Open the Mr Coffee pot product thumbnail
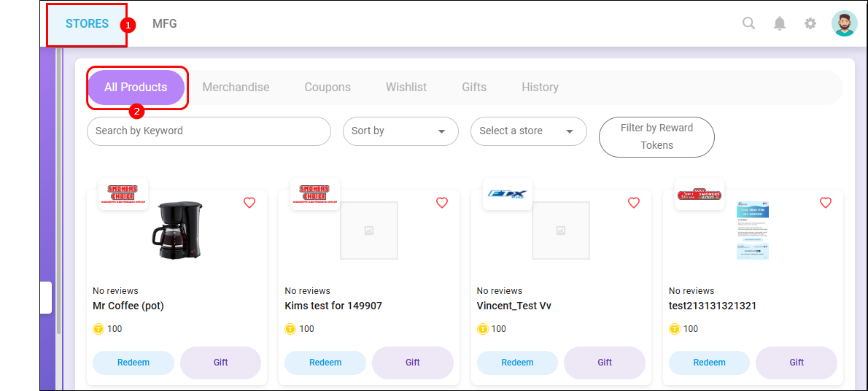Image resolution: width=868 pixels, height=391 pixels. [x=176, y=230]
